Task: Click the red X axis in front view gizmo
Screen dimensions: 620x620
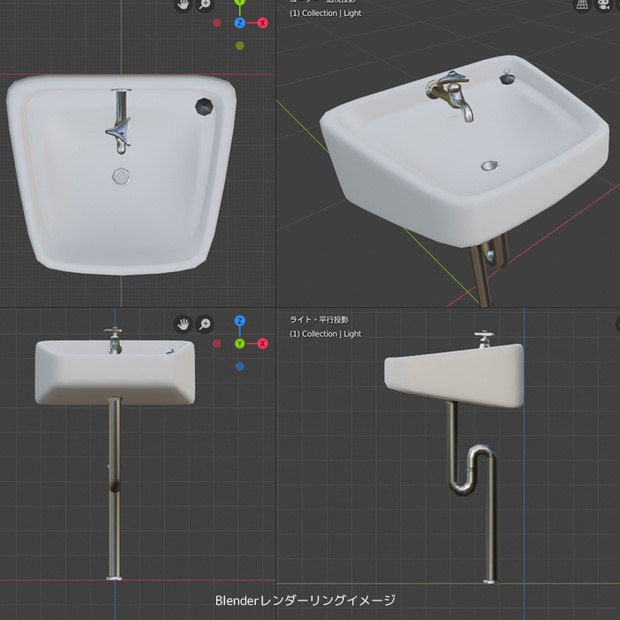Action: click(263, 344)
